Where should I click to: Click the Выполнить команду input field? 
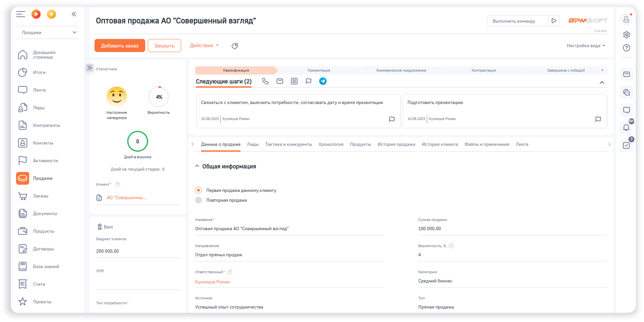(x=517, y=21)
